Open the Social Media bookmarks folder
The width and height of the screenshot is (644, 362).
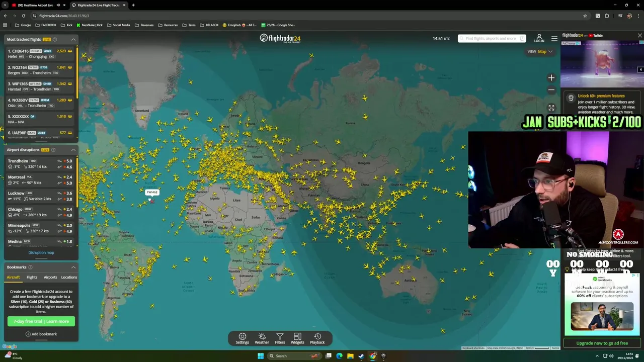[x=119, y=25]
